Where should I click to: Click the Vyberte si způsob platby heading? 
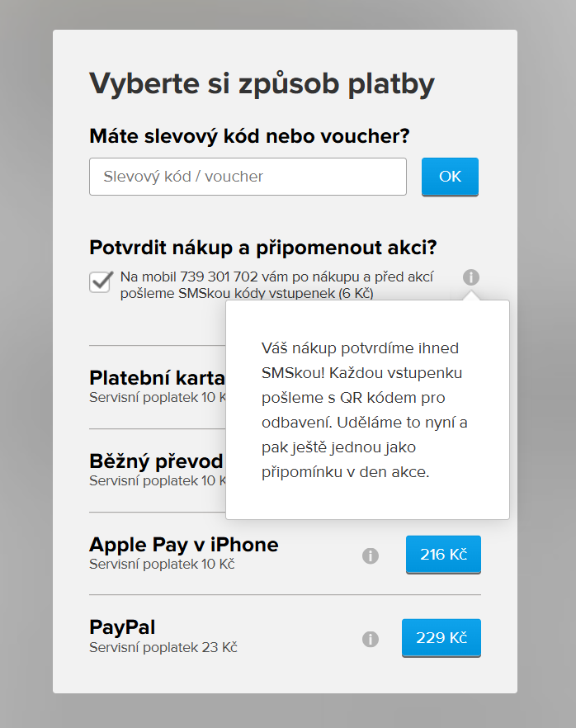[262, 83]
